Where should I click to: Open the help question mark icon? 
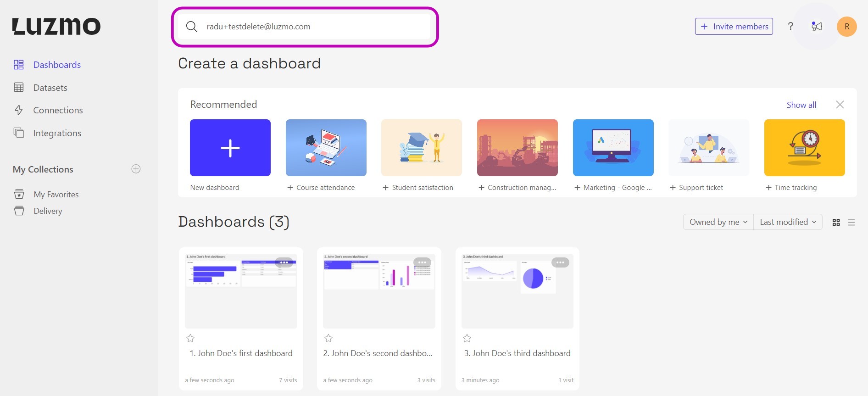790,27
